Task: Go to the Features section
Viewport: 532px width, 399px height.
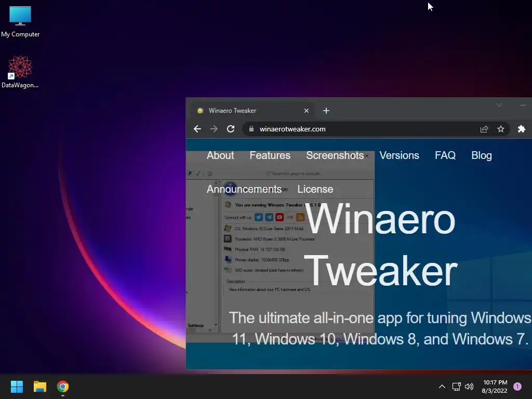Action: point(270,155)
